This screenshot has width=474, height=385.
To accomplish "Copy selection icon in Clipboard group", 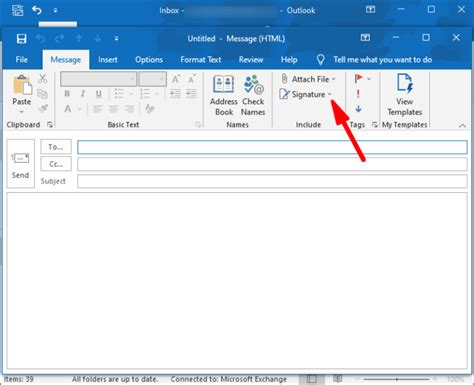I will pyautogui.click(x=42, y=94).
